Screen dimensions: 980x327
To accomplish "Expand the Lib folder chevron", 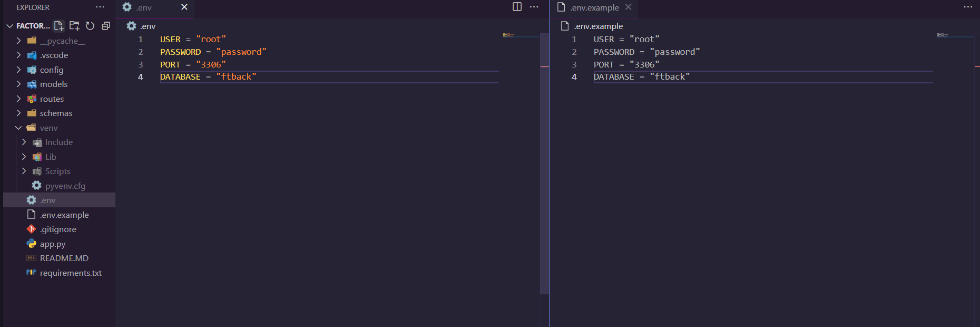I will click(24, 157).
